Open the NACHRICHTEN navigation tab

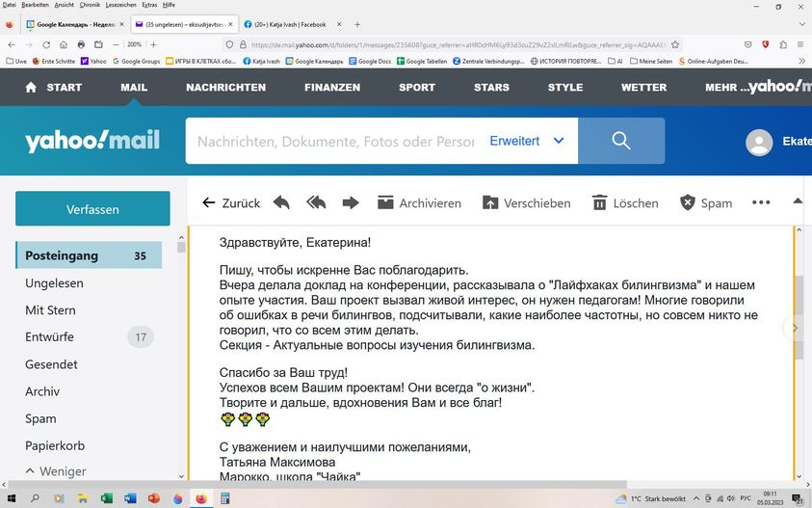point(225,87)
